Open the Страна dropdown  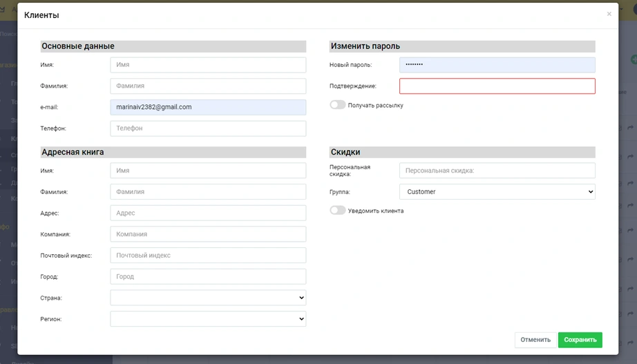[207, 298]
